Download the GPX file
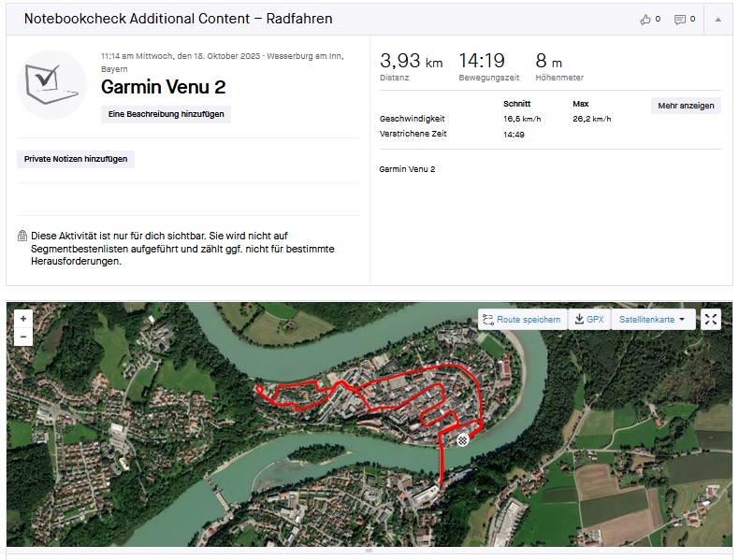Image resolution: width=739 pixels, height=560 pixels. [x=589, y=320]
